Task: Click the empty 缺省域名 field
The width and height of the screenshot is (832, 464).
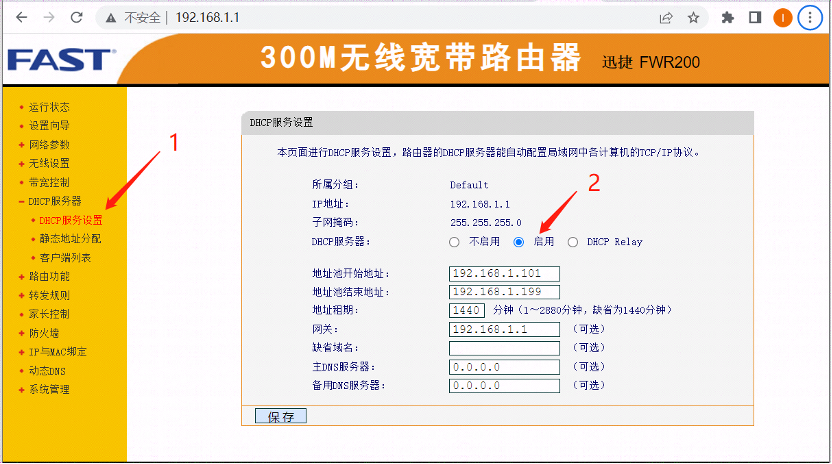Action: pyautogui.click(x=504, y=348)
